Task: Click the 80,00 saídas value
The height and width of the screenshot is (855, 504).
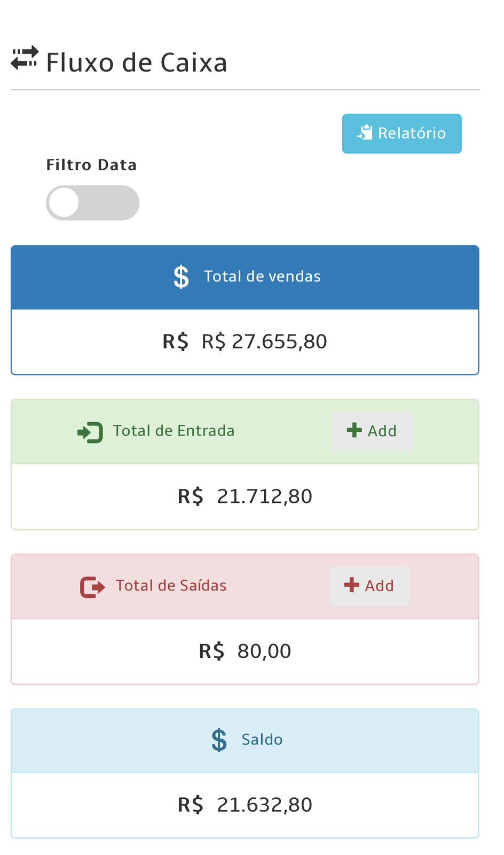Action: (x=264, y=651)
